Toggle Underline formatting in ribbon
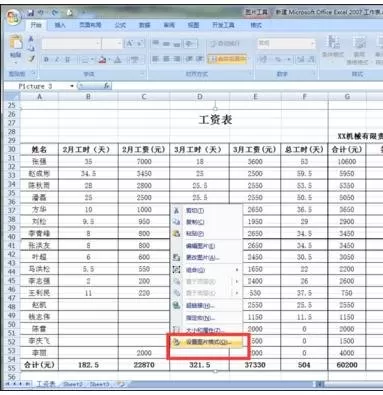Viewport: 383px width, 395px height. click(68, 59)
